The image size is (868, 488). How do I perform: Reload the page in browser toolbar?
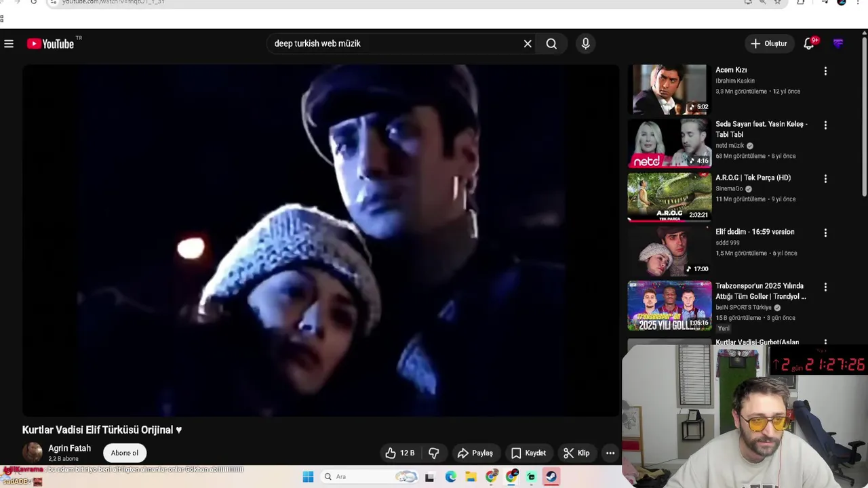(x=34, y=2)
